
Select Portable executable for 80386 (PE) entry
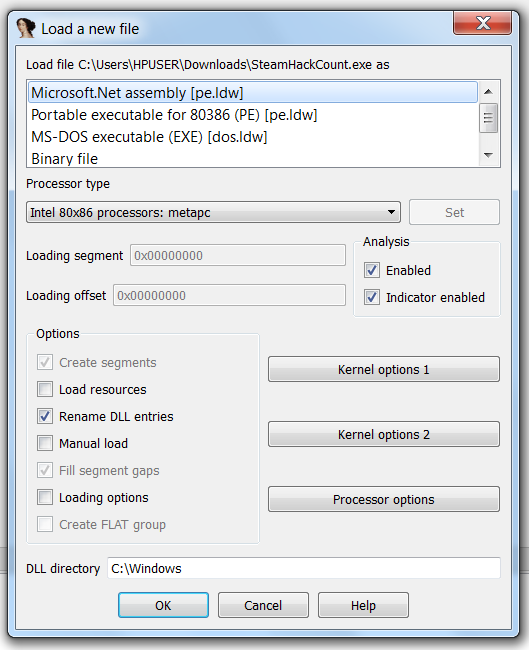pyautogui.click(x=253, y=115)
